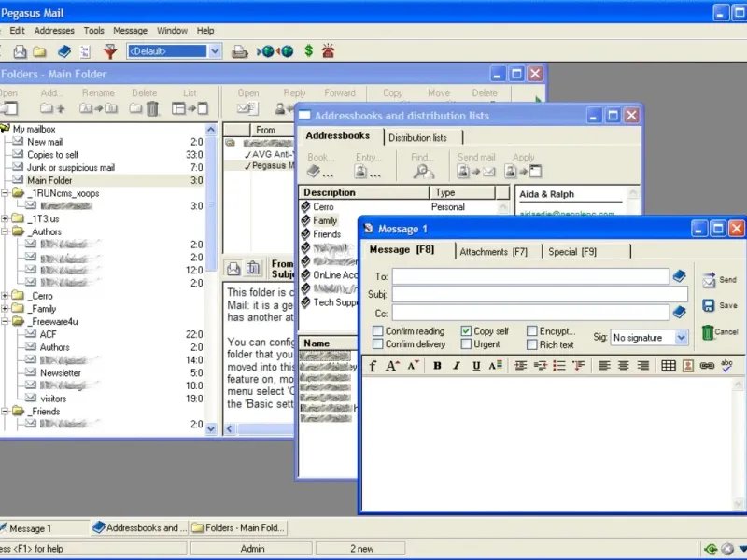This screenshot has width=747, height=560.
Task: Enable Encrypt checkbox
Action: click(x=531, y=331)
